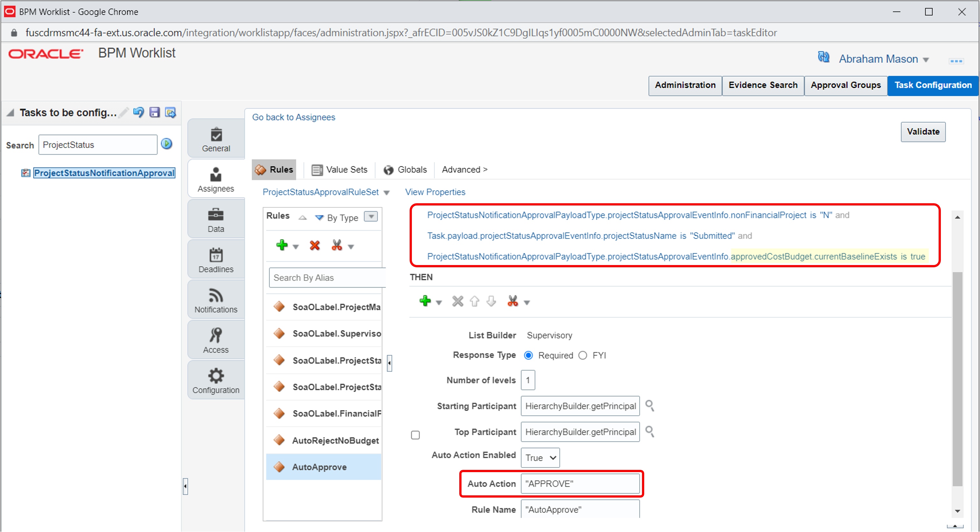Sort rules ascending with triangle icon

coord(303,218)
